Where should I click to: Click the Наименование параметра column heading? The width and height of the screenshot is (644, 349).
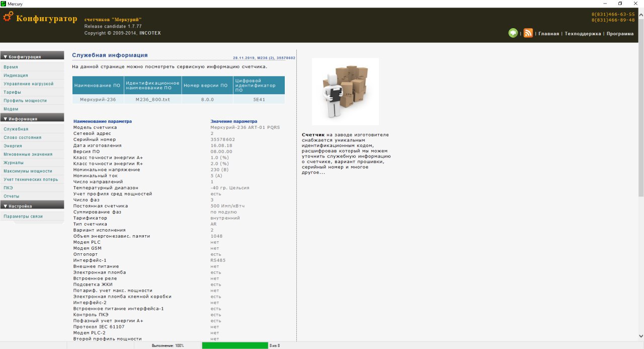coord(103,121)
